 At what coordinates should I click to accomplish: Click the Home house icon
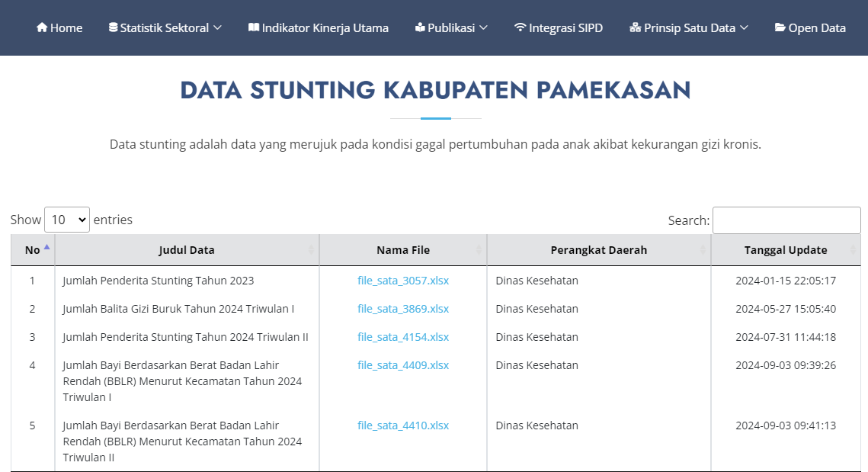coord(42,27)
